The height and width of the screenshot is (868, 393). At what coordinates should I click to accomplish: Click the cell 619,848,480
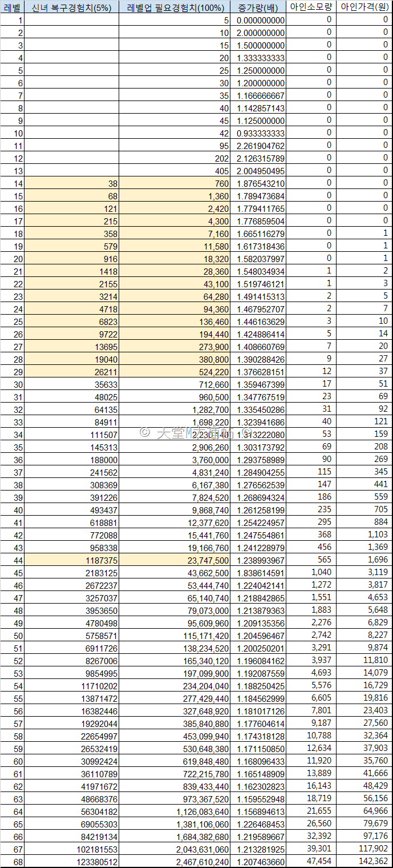click(175, 761)
